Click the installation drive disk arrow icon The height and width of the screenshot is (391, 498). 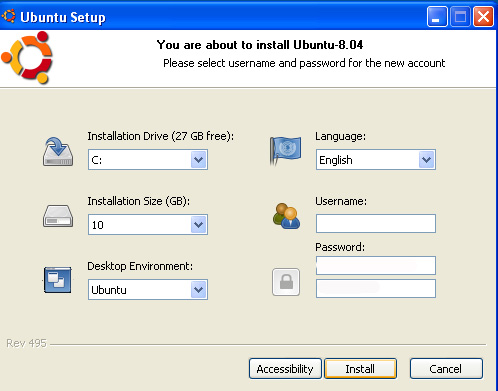point(58,152)
